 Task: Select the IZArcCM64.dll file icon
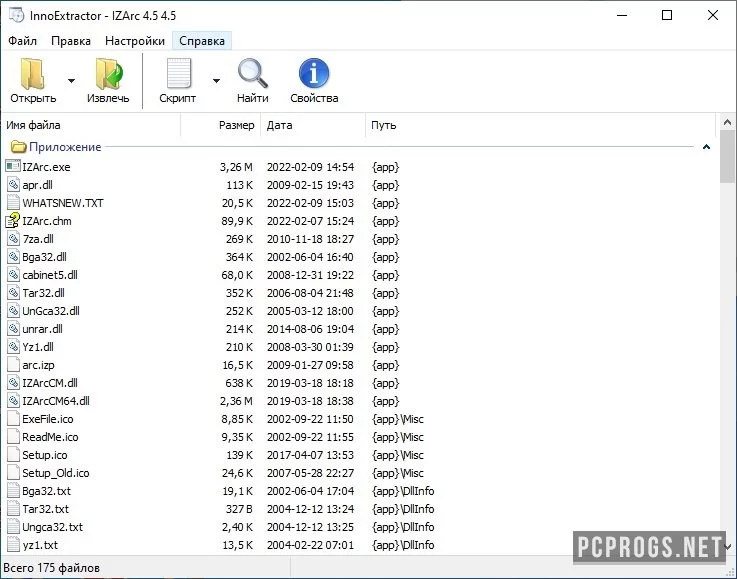[x=13, y=401]
